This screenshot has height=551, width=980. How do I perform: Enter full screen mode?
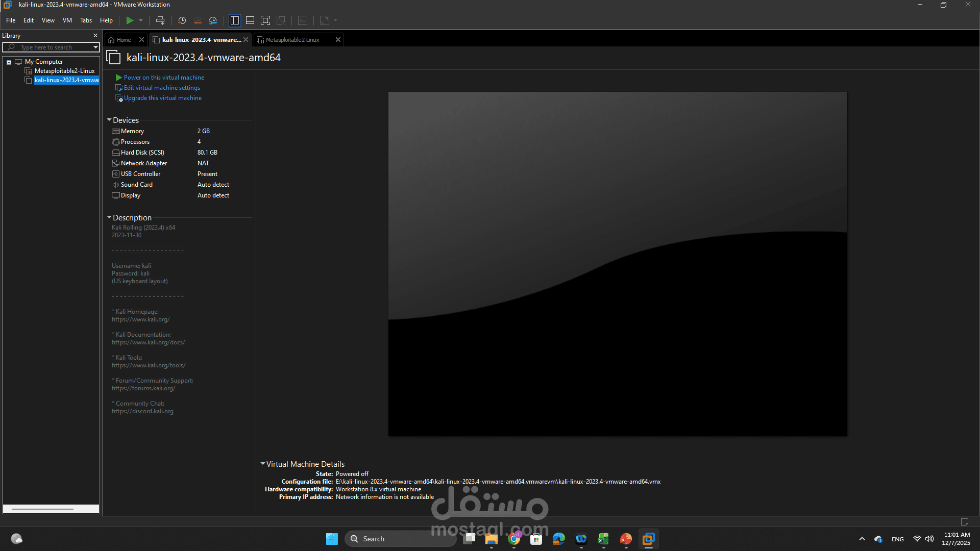pyautogui.click(x=265, y=20)
